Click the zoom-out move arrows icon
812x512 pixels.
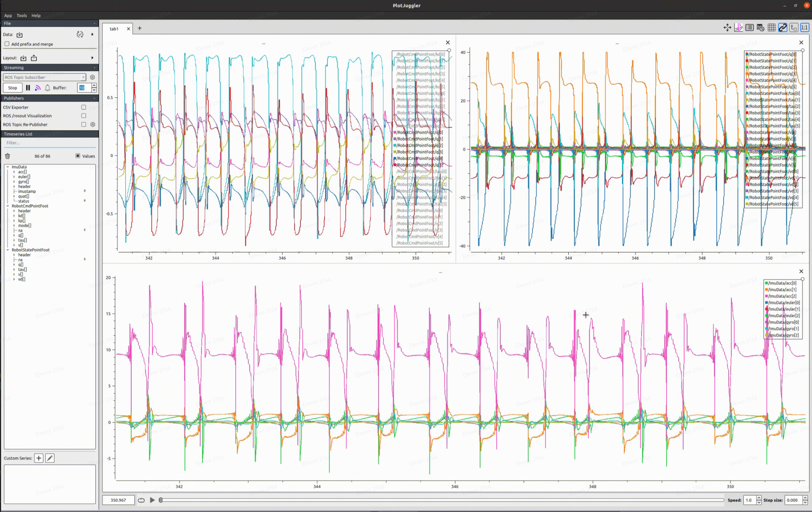coord(727,28)
